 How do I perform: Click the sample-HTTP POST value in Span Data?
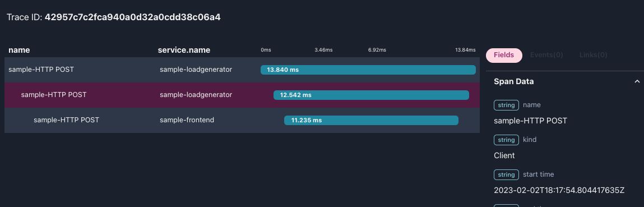[x=530, y=121]
